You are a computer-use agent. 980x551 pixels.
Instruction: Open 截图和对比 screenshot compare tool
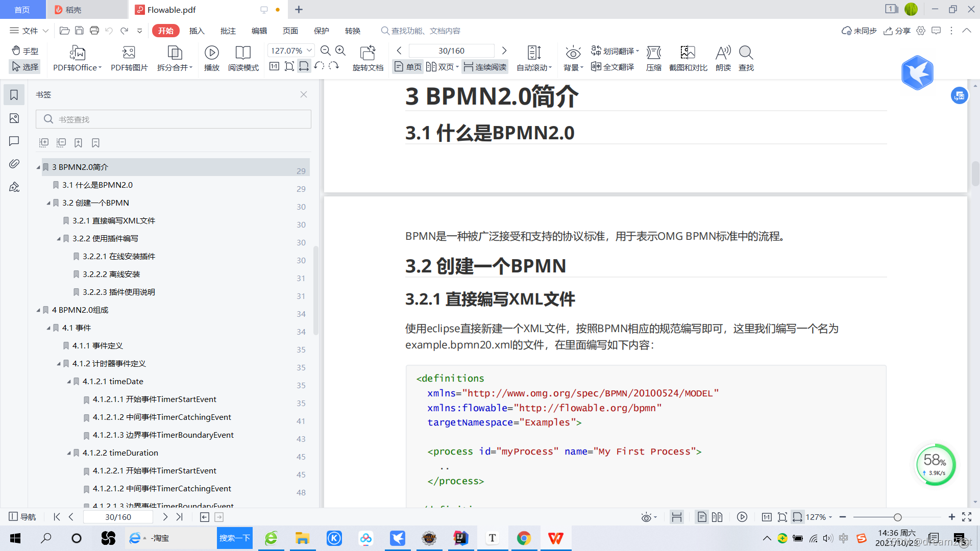click(x=688, y=53)
